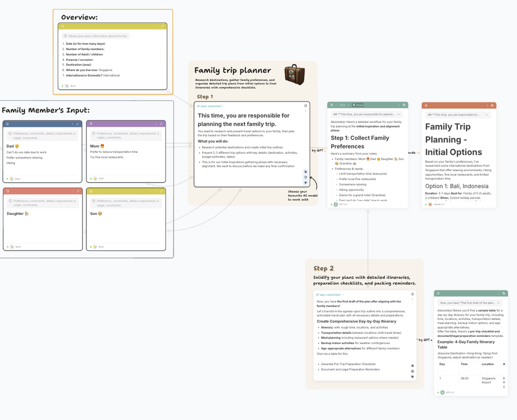Toggle the left header icon on the Overview card

coord(63,26)
